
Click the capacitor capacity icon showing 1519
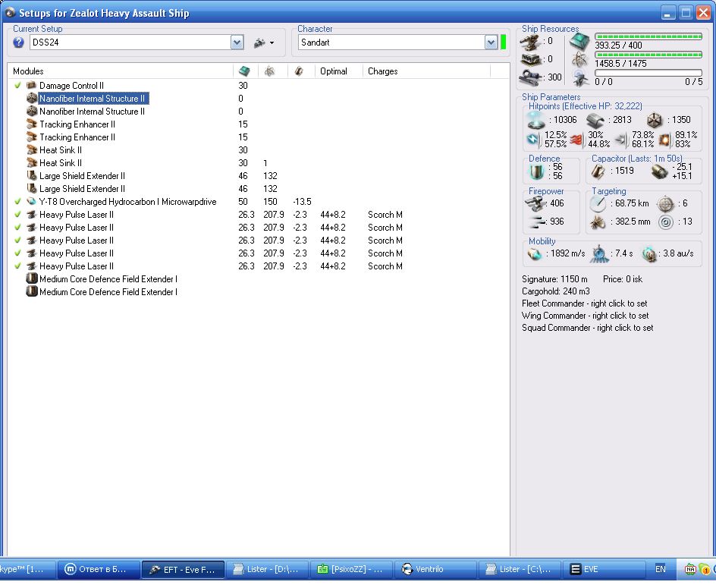click(598, 171)
